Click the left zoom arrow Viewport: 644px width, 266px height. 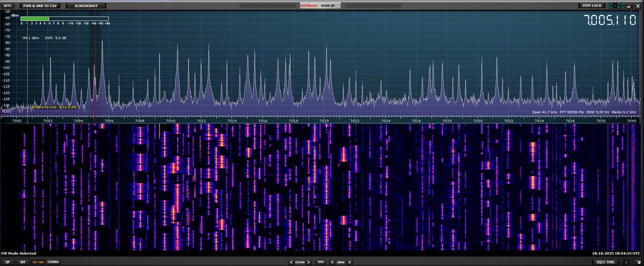tap(291, 262)
